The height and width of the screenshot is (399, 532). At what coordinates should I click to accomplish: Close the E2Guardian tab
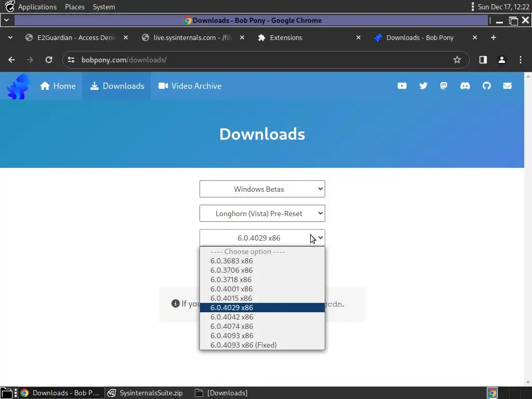(x=126, y=37)
